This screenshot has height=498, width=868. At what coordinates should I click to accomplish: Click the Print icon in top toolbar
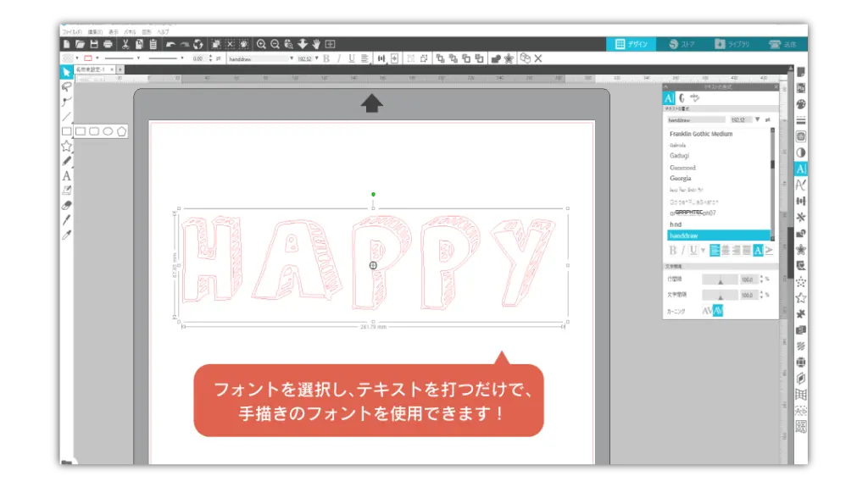coord(107,44)
